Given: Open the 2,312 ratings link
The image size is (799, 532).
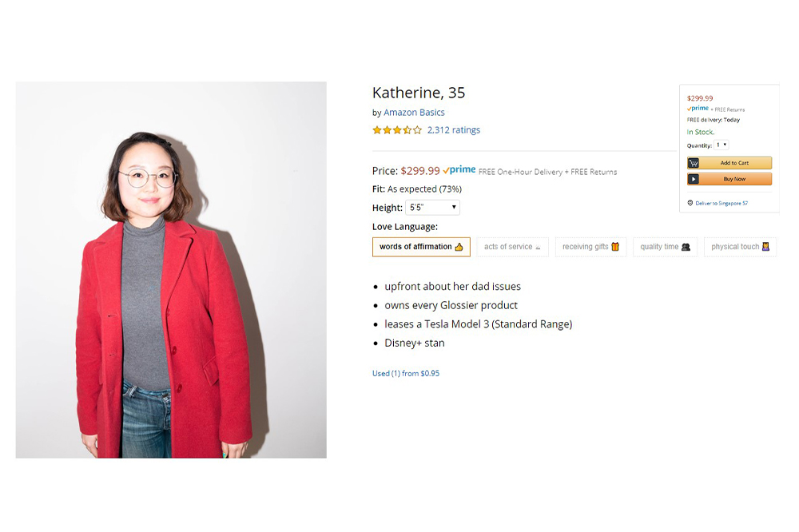Looking at the screenshot, I should point(454,130).
